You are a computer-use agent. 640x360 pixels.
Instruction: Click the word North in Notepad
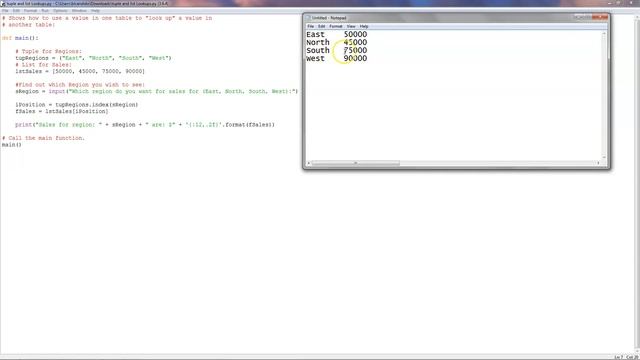click(318, 42)
